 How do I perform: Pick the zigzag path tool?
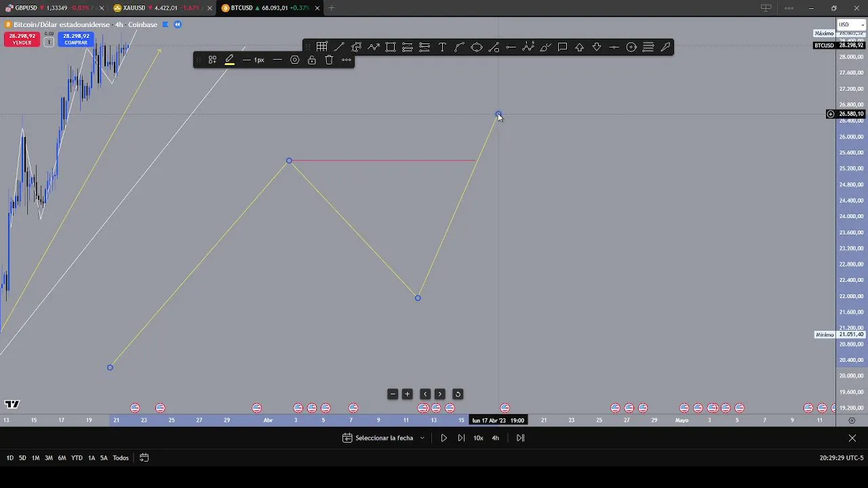tap(374, 47)
